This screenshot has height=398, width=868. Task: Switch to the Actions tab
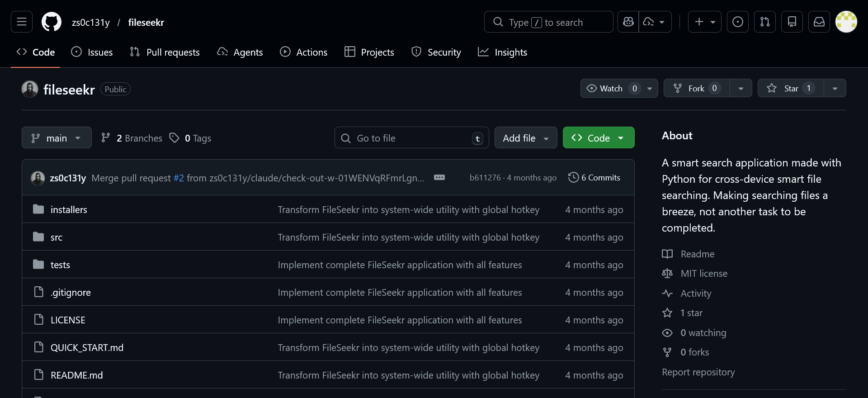coord(304,52)
